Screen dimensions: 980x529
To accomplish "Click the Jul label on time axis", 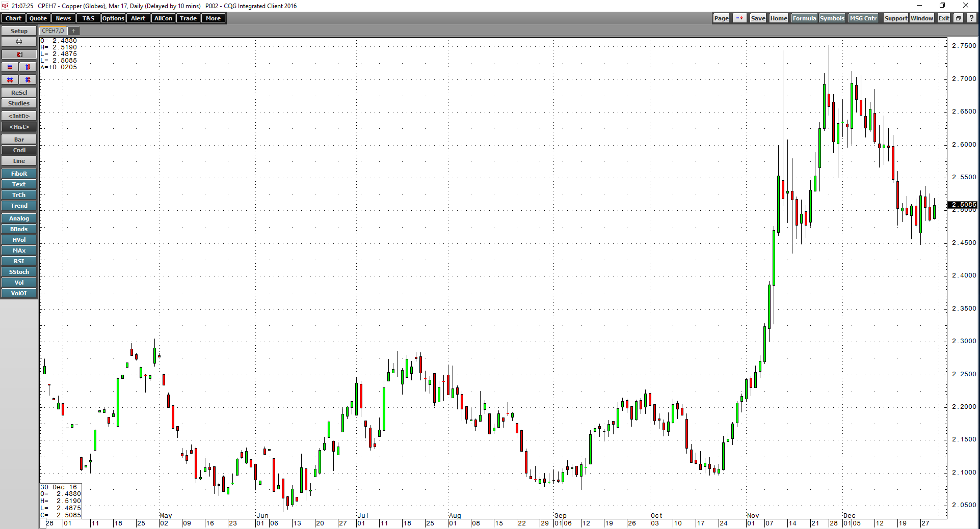I will tap(363, 516).
